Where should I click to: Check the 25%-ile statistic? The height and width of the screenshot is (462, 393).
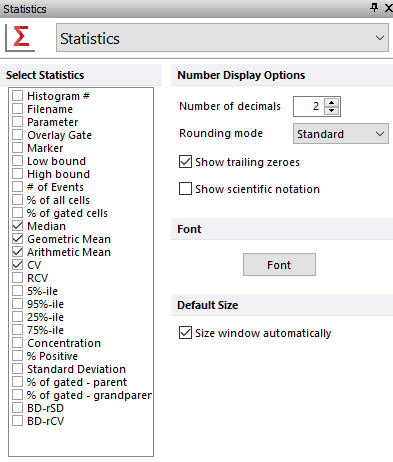pyautogui.click(x=17, y=317)
